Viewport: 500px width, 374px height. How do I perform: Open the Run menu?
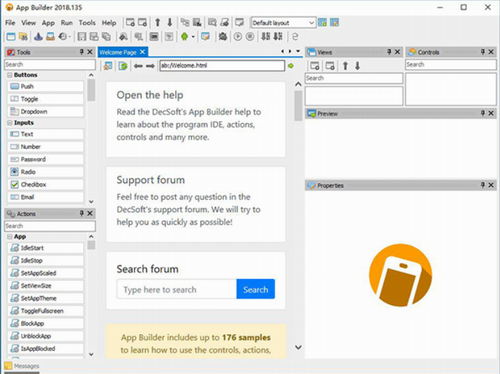(67, 23)
